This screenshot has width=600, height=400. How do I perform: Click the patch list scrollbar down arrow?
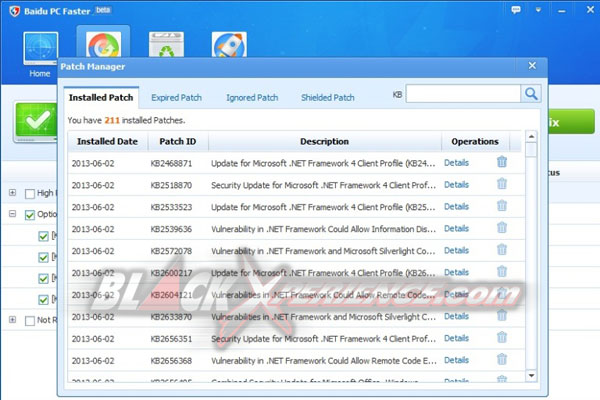tap(531, 376)
